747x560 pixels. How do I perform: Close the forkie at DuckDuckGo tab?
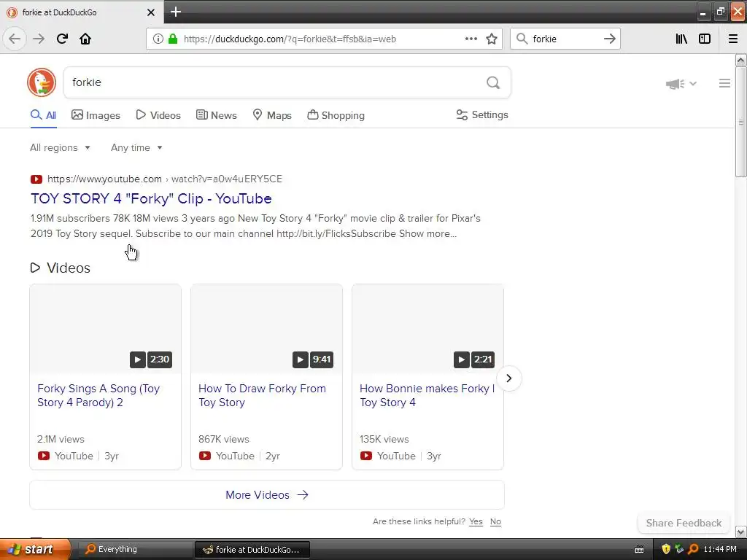tap(150, 12)
